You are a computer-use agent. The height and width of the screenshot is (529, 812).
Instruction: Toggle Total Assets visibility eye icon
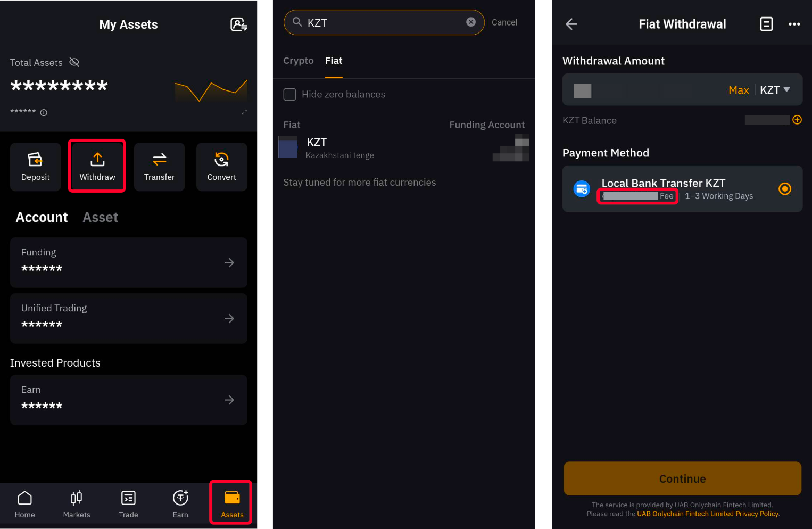click(x=74, y=62)
